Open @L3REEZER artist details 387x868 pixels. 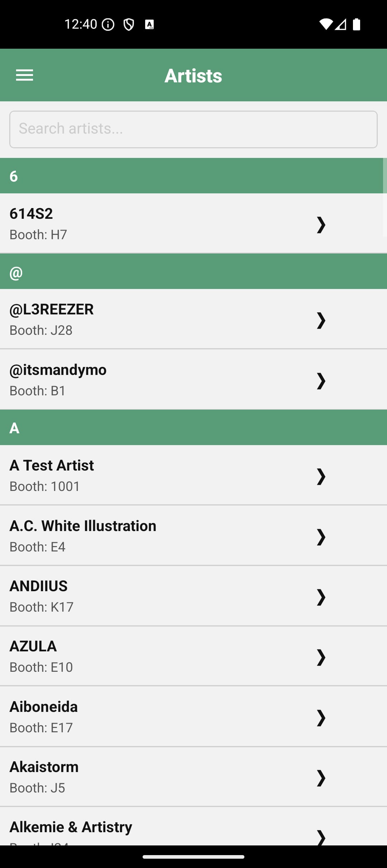point(143,319)
